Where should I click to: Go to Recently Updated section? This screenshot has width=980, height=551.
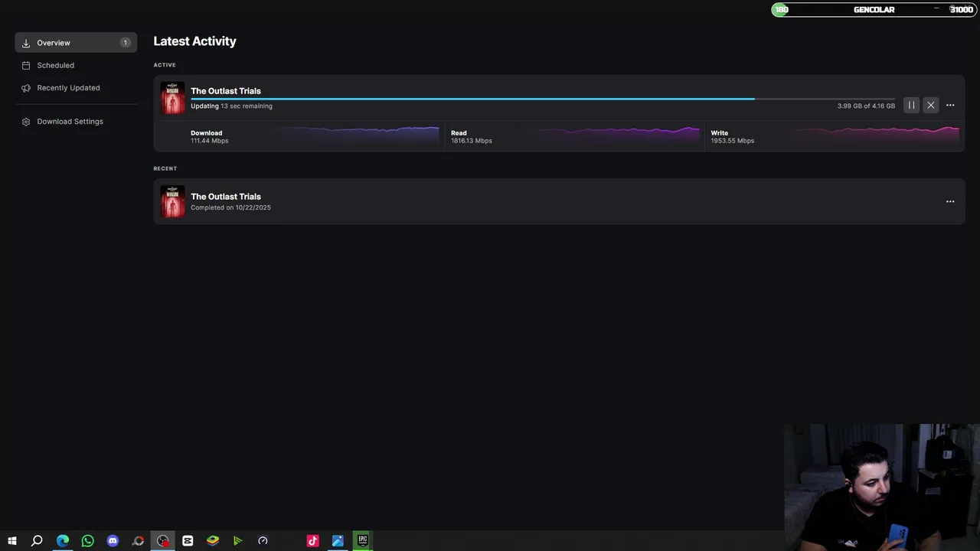(68, 88)
